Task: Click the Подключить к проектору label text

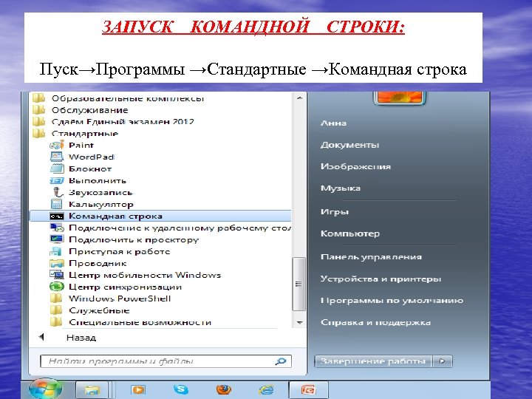Action: [134, 239]
